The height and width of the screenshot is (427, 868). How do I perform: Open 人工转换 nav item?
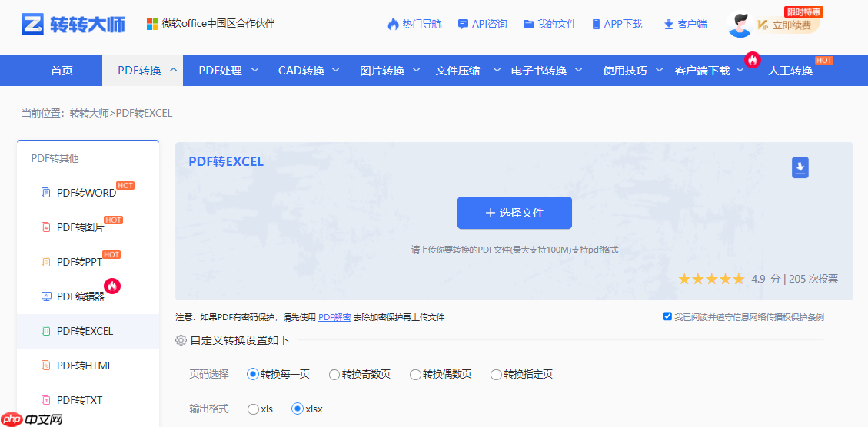pyautogui.click(x=790, y=71)
